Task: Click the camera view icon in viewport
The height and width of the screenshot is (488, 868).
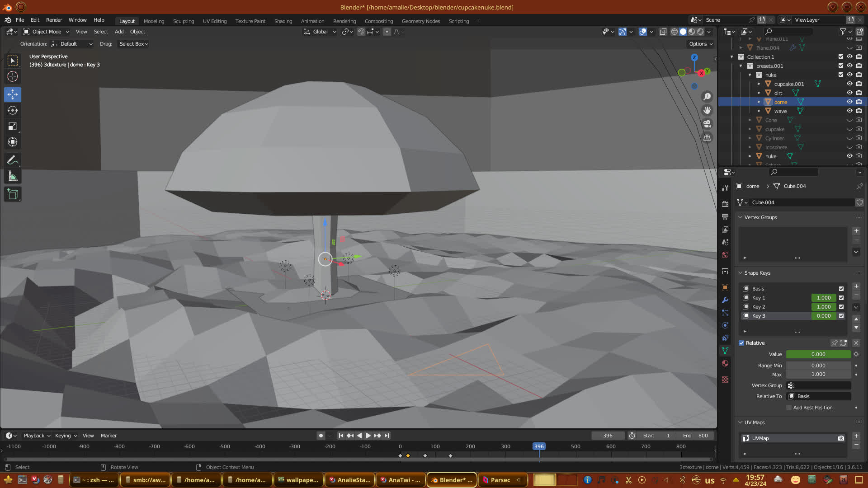Action: coord(707,124)
